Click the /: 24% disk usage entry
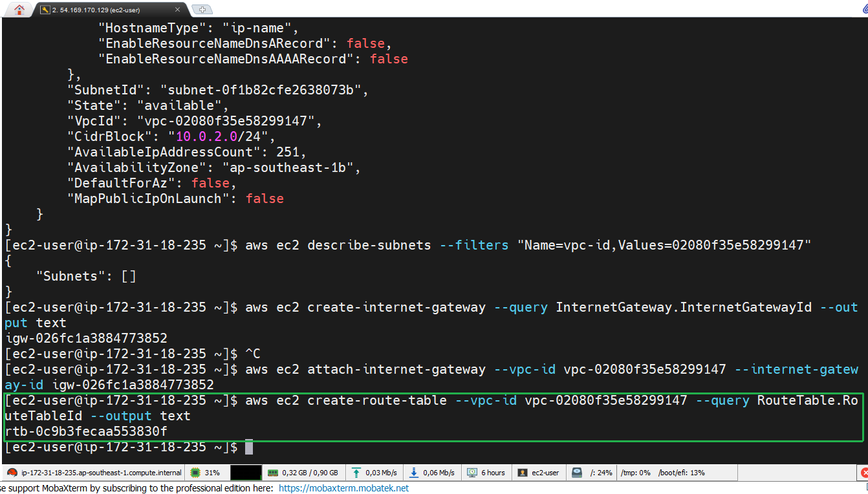The height and width of the screenshot is (494, 868). [x=602, y=473]
